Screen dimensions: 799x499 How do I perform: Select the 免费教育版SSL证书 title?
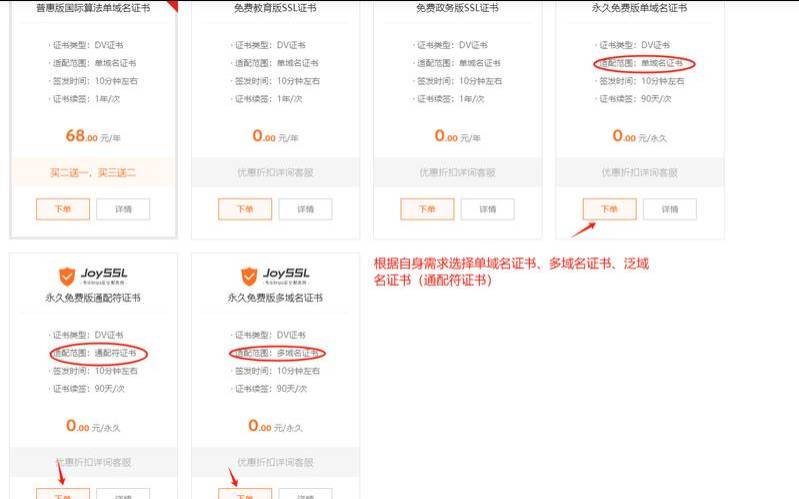point(275,8)
